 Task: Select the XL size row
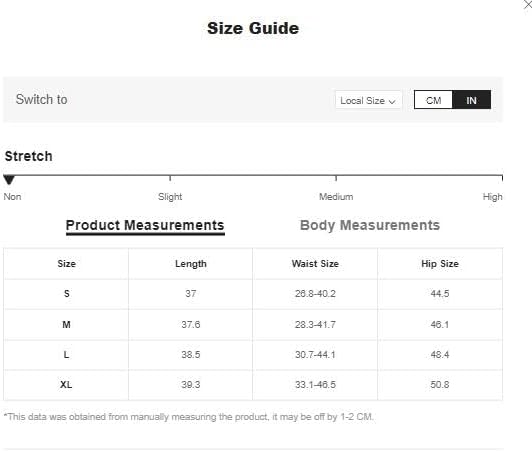point(253,385)
